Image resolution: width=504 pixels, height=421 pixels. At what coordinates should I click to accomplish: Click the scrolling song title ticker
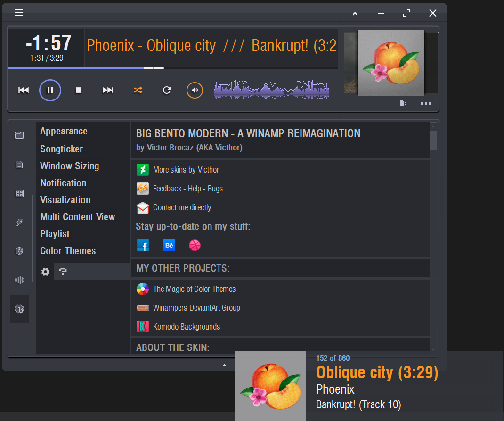(211, 45)
